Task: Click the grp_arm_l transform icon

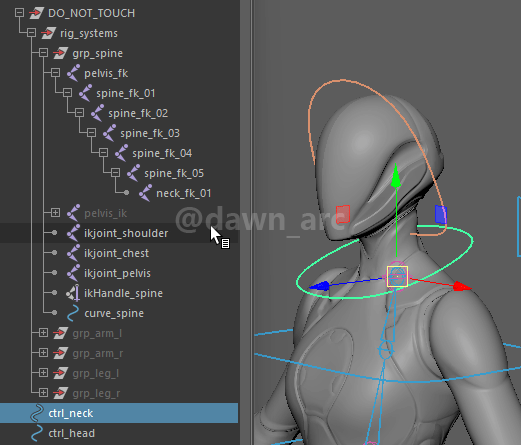Action: pos(60,333)
